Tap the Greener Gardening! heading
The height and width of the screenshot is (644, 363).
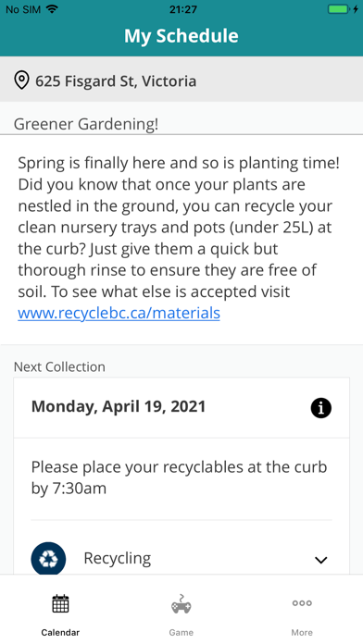86,124
